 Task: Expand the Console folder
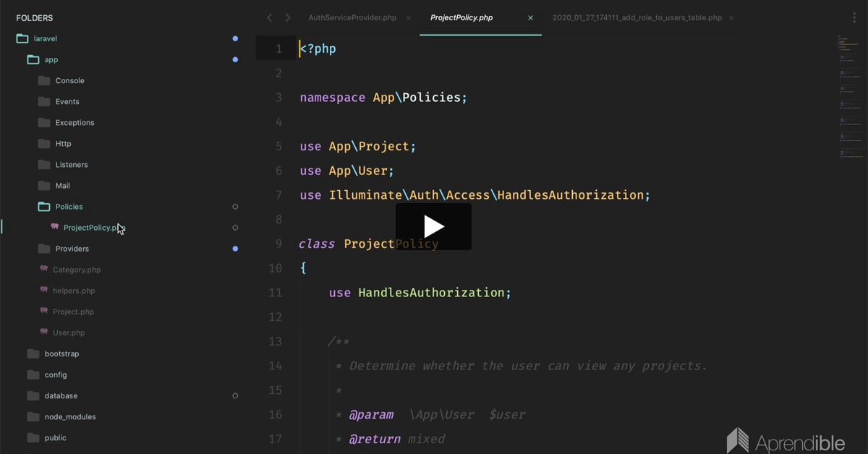point(69,80)
